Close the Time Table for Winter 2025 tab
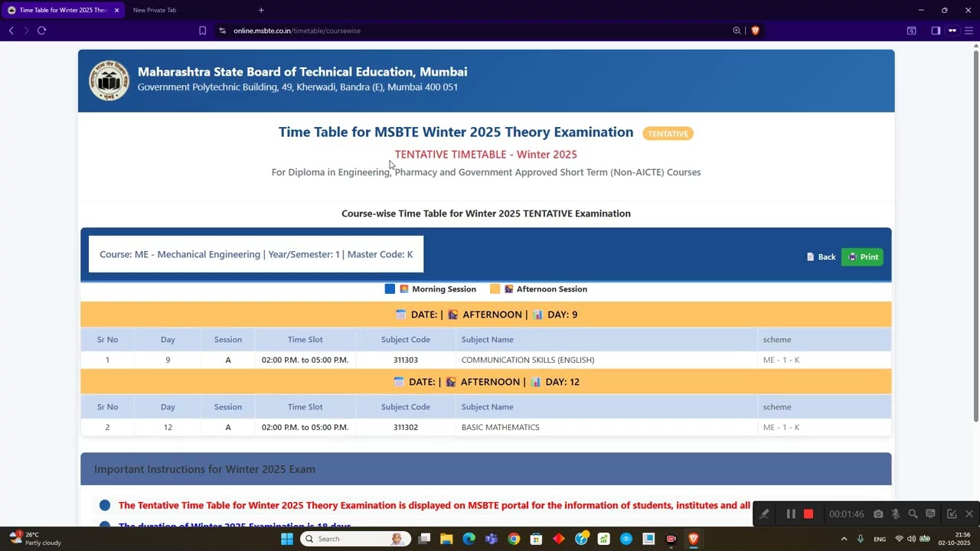This screenshot has width=980, height=551. point(116,10)
